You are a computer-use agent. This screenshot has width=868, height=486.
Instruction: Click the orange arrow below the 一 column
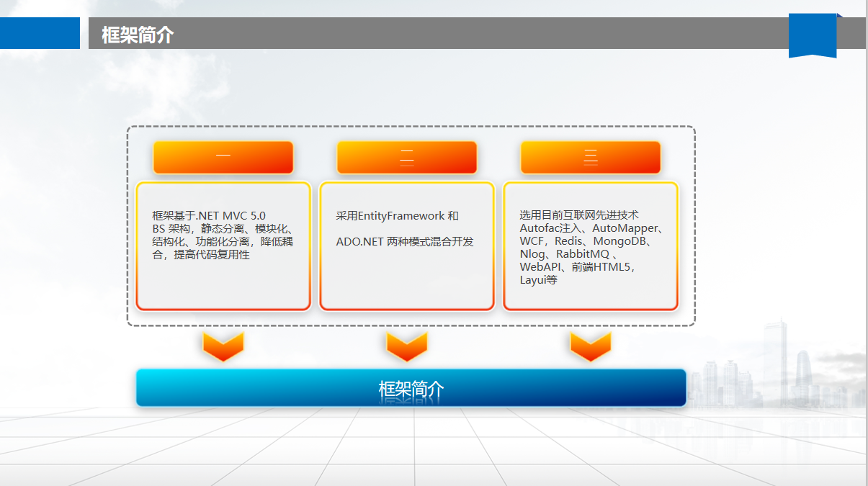(x=223, y=346)
